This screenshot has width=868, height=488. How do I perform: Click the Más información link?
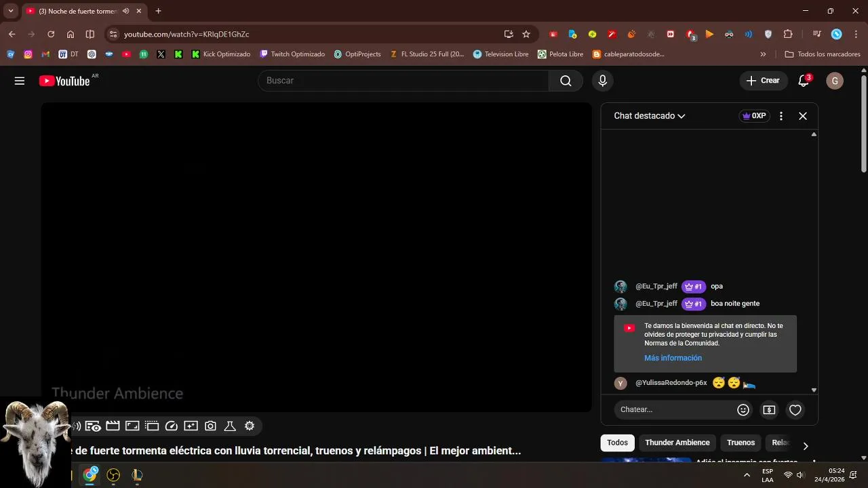673,358
